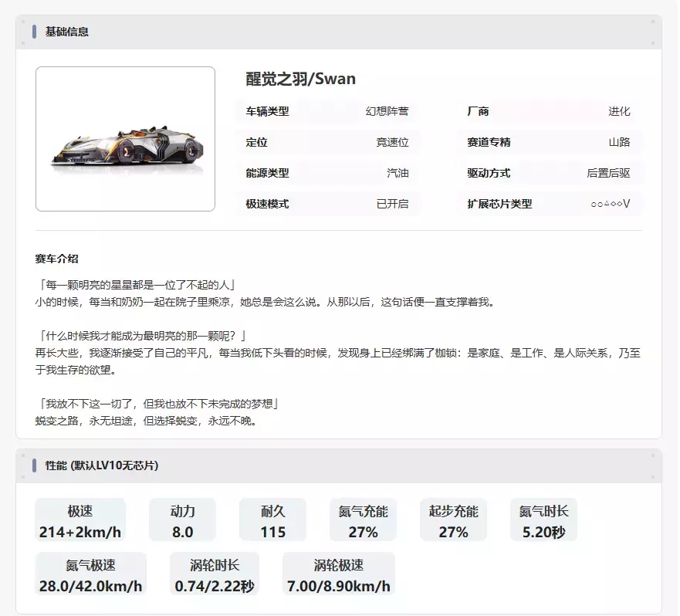Click the 汽油 value
Screen dimensions: 680x616
coord(398,173)
